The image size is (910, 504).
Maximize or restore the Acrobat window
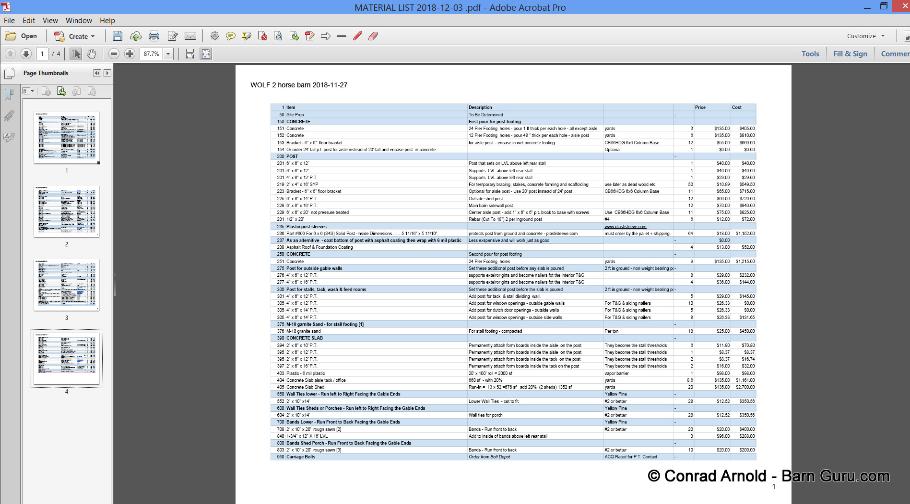pyautogui.click(x=884, y=6)
